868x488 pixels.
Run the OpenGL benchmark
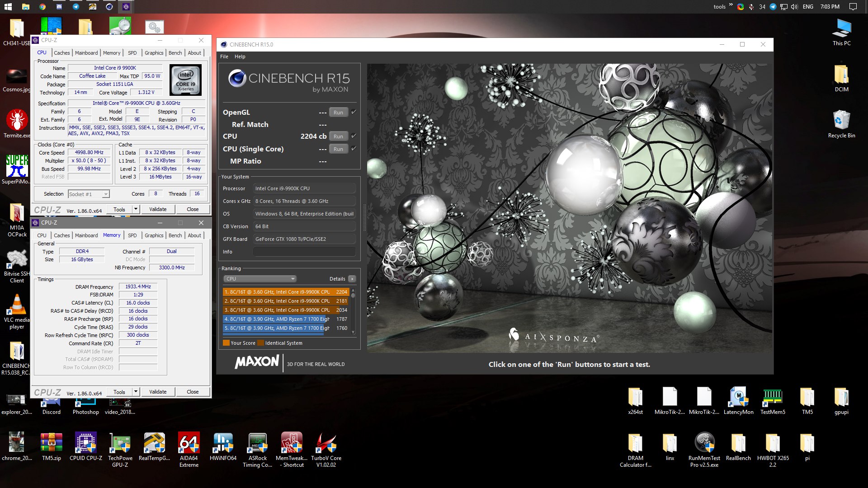[x=339, y=113]
